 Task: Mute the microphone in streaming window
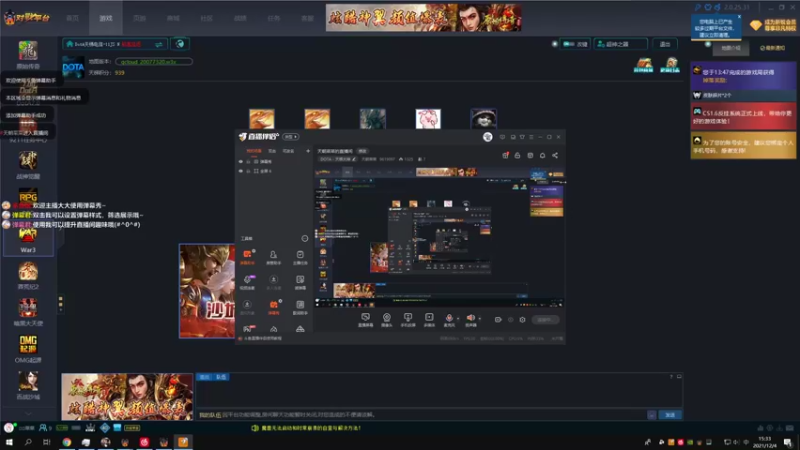449,319
